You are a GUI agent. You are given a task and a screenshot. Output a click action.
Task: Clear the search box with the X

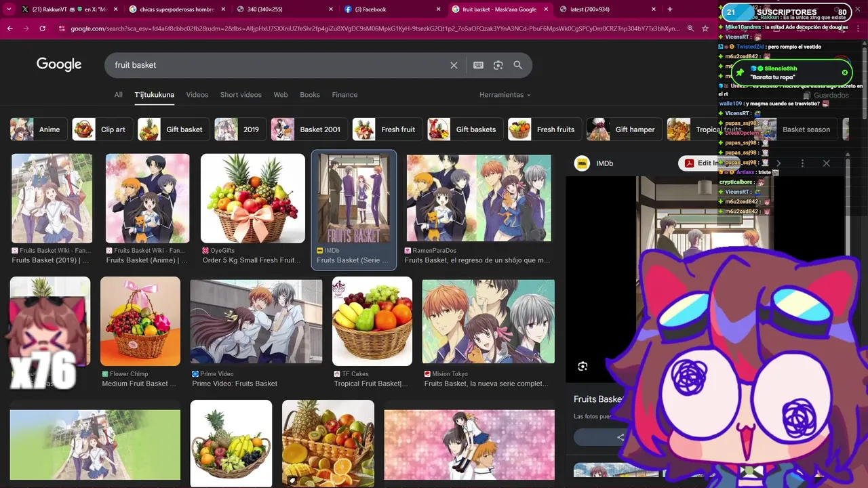pos(454,65)
